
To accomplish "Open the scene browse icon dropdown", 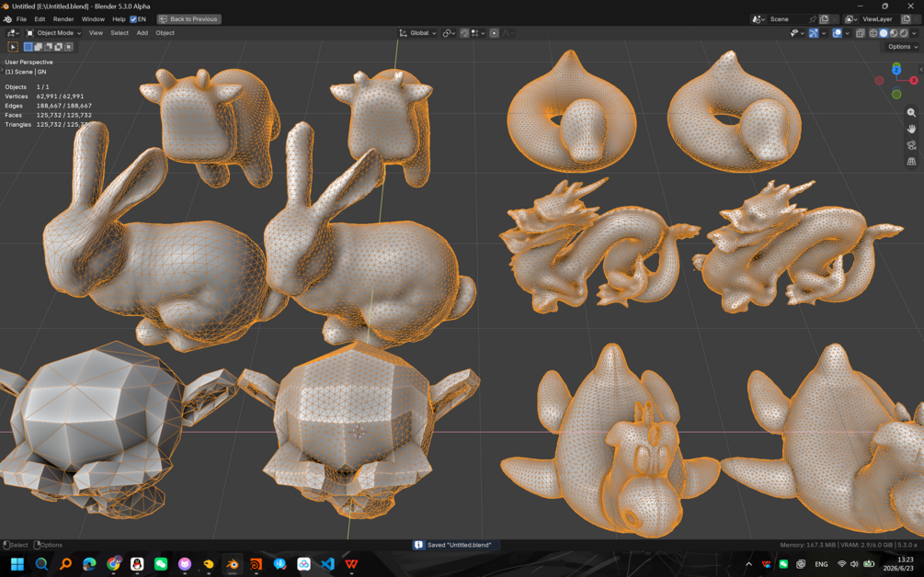I will tap(759, 19).
